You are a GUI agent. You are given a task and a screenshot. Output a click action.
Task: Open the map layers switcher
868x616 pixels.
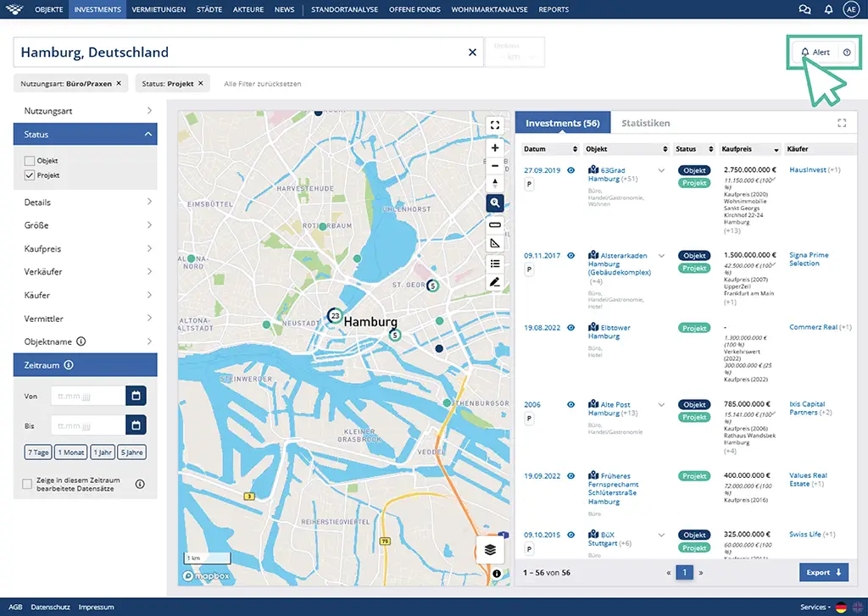click(490, 550)
